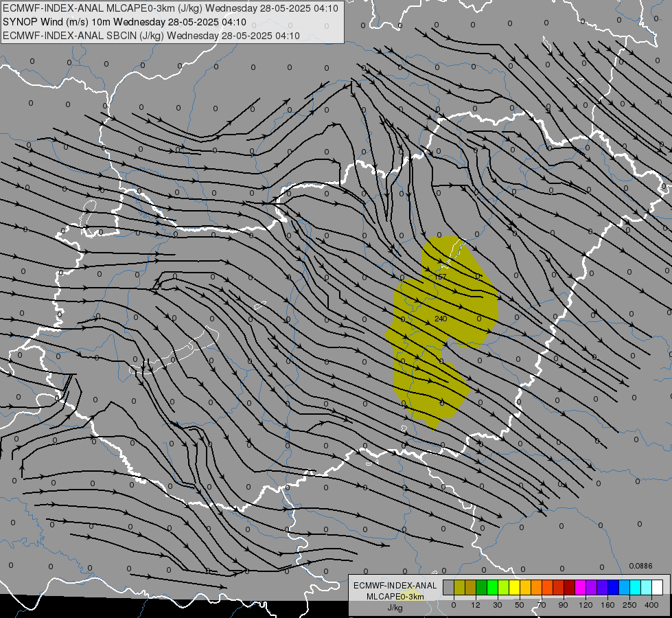Click the 240 value on the map
Image resolution: width=672 pixels, height=618 pixels.
point(441,319)
